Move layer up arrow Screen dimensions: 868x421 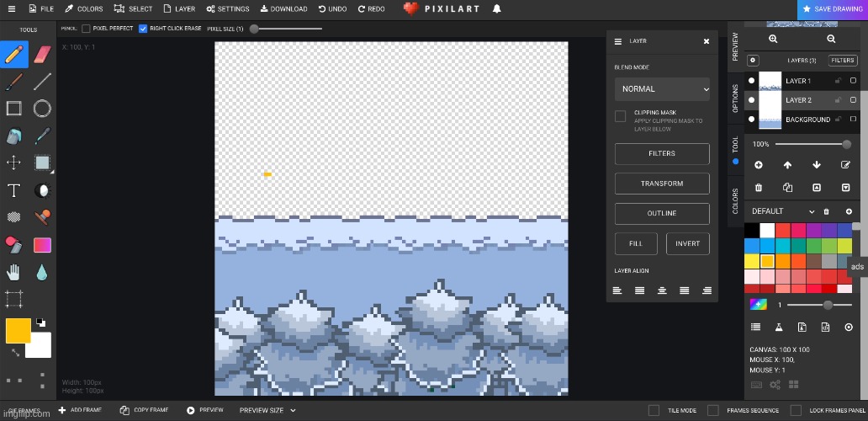[x=788, y=165]
